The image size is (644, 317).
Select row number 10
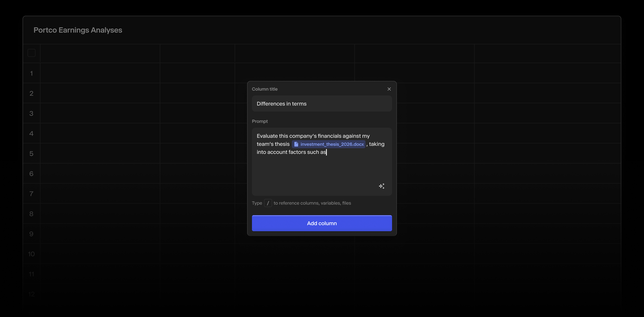[x=31, y=254]
